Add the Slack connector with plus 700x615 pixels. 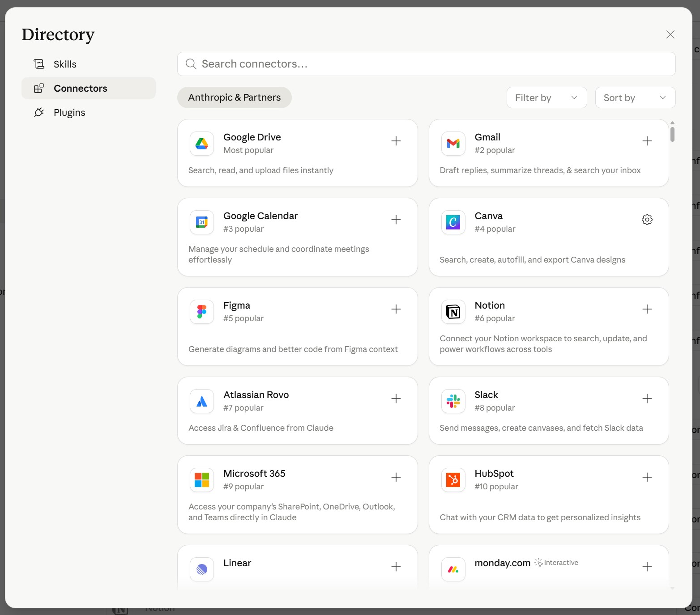point(647,399)
